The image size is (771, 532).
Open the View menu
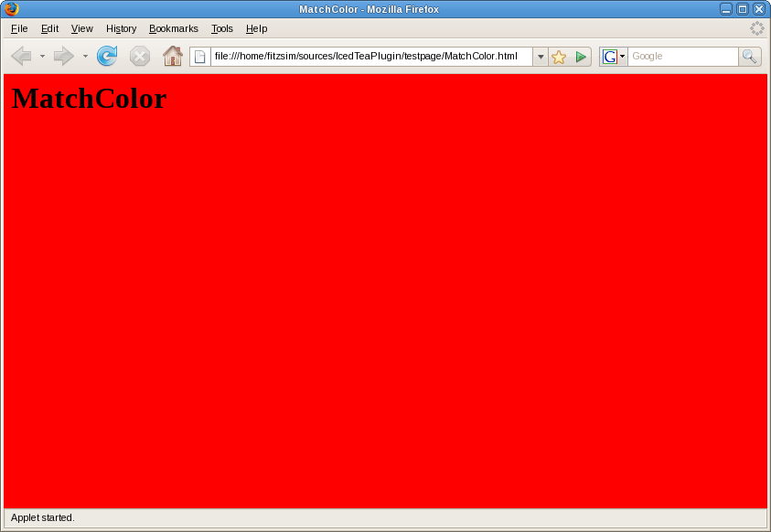tap(81, 28)
